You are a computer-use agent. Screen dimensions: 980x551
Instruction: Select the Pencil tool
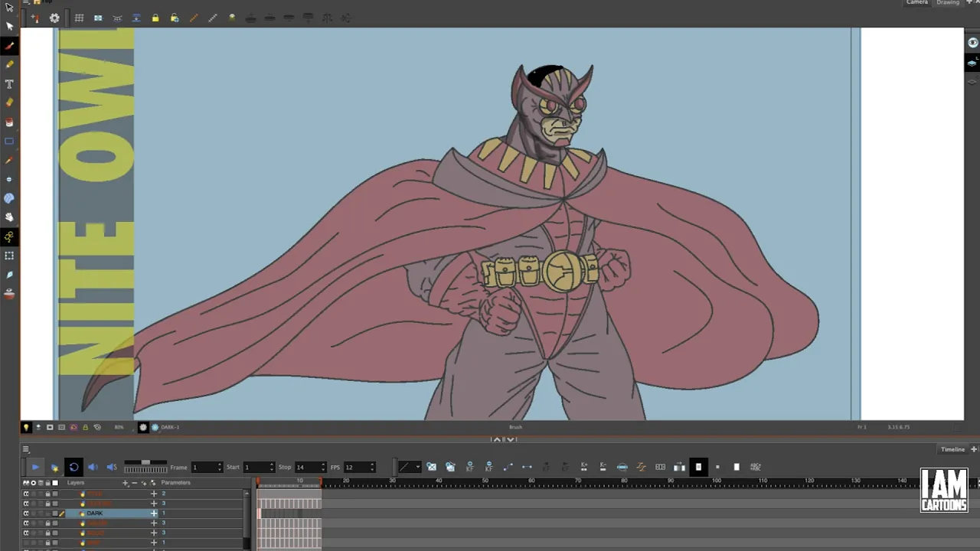(x=9, y=65)
